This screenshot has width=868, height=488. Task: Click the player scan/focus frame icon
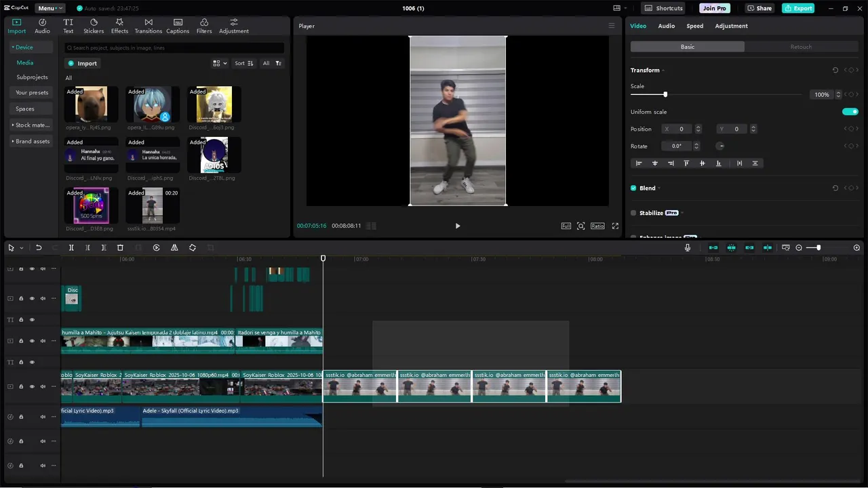coord(581,226)
